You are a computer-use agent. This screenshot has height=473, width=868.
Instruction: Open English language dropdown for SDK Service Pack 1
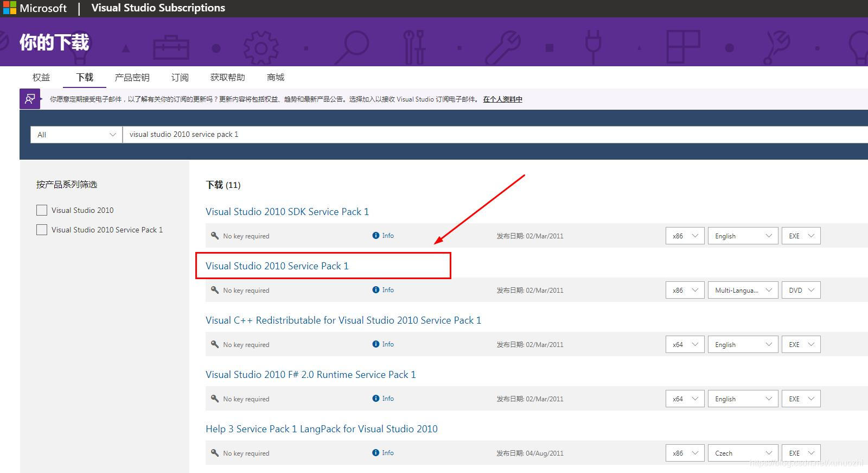(x=743, y=236)
